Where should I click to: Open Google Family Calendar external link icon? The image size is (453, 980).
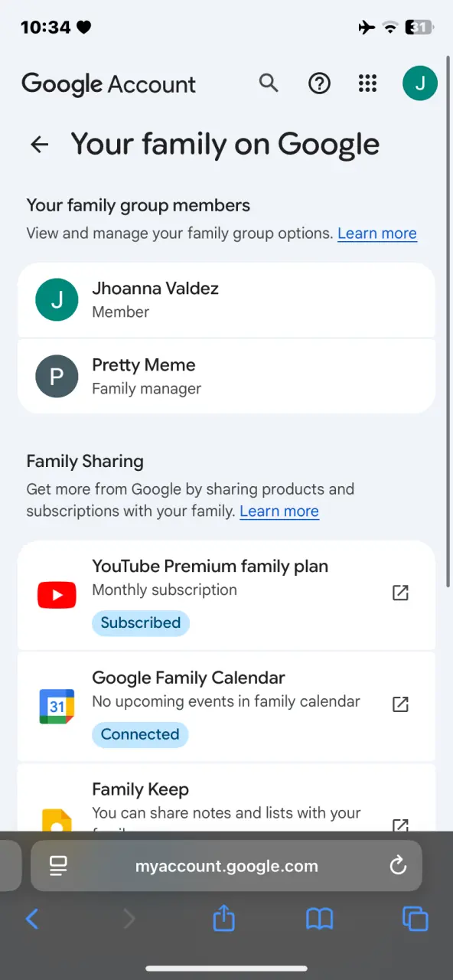pyautogui.click(x=400, y=704)
